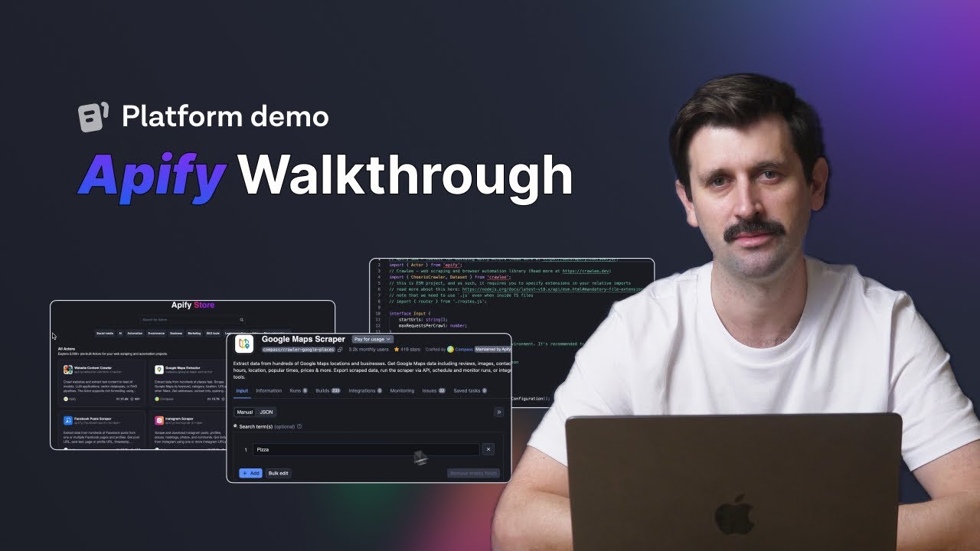This screenshot has height=551, width=980.
Task: Click the Compass author avatar in Scraper header
Action: tap(451, 350)
